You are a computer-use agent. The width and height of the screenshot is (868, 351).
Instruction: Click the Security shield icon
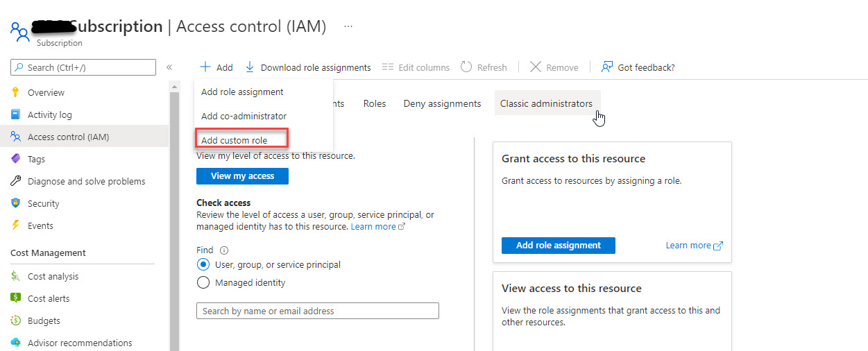click(15, 203)
